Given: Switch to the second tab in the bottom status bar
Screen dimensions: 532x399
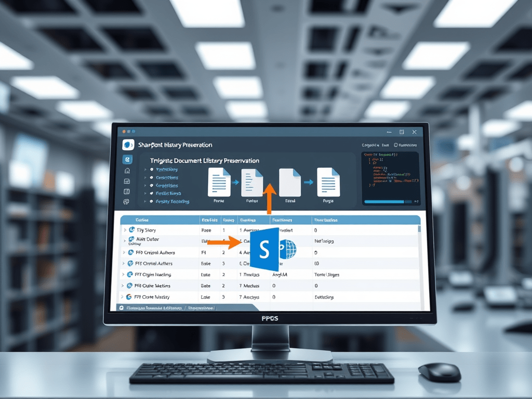Looking at the screenshot, I should click(x=202, y=308).
